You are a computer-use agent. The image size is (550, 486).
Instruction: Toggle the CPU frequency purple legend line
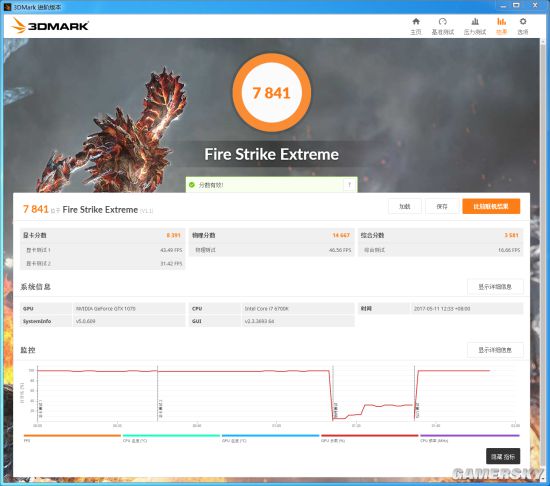(470, 436)
